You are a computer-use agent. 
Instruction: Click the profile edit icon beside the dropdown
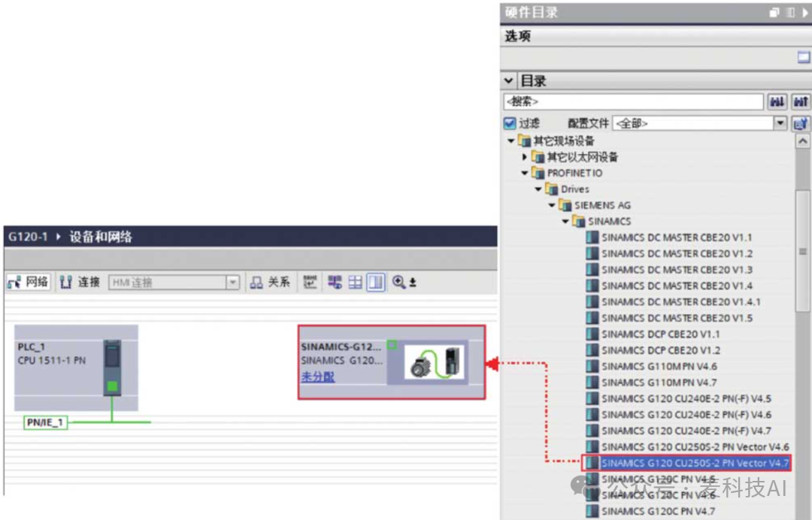800,123
